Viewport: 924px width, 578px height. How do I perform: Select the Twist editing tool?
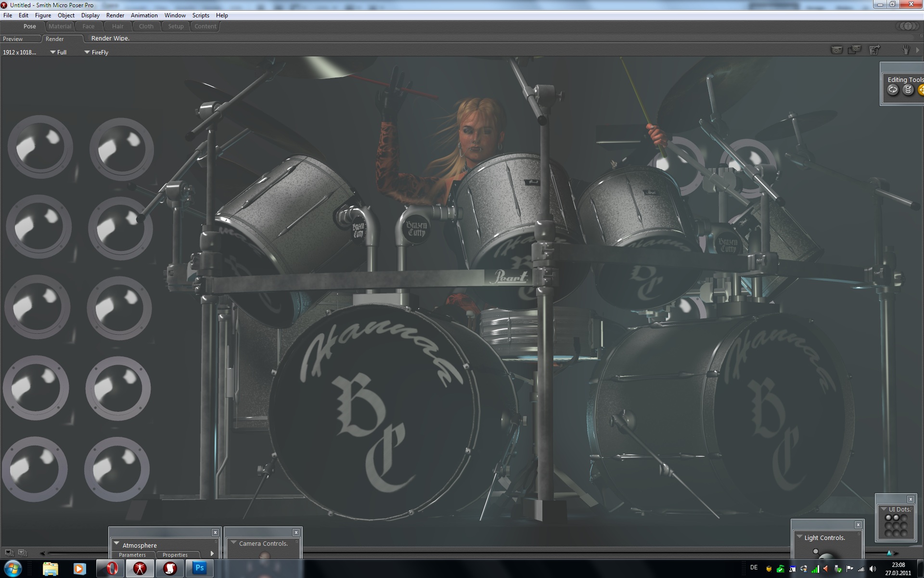tap(908, 90)
